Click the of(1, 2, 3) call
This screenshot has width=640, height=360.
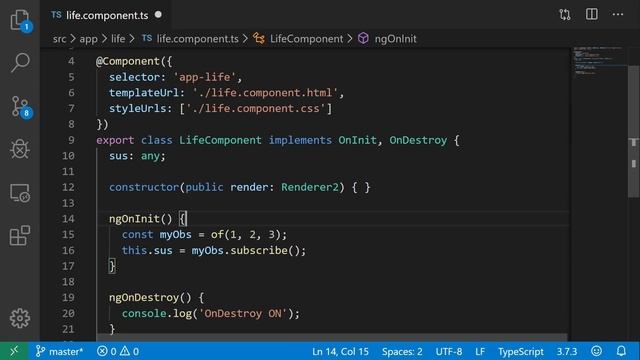246,235
